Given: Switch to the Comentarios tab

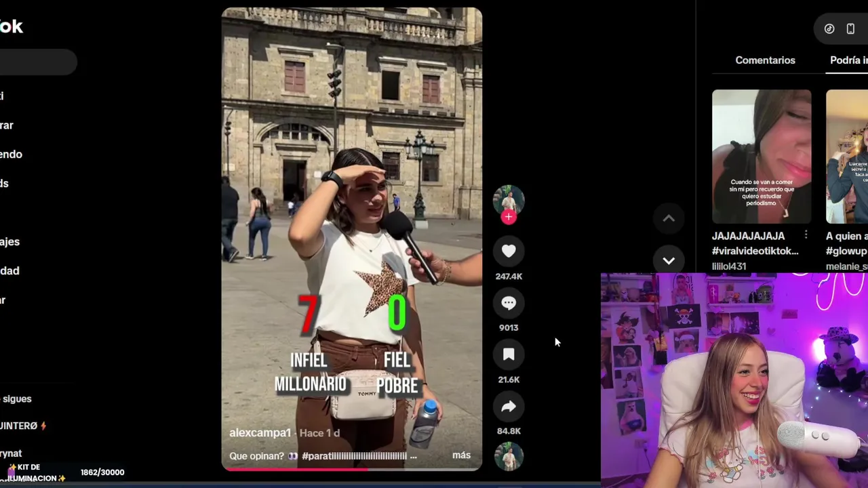Looking at the screenshot, I should (x=765, y=60).
